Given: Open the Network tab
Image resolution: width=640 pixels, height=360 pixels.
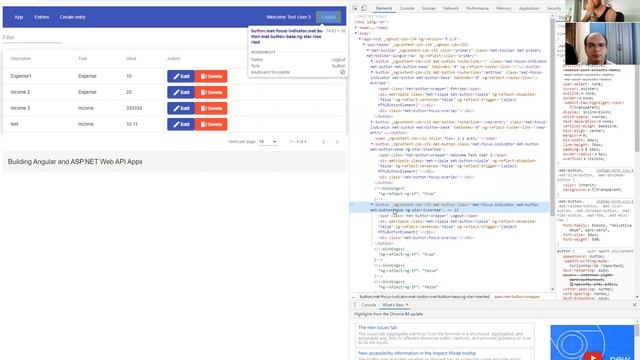Looking at the screenshot, I should tap(451, 8).
